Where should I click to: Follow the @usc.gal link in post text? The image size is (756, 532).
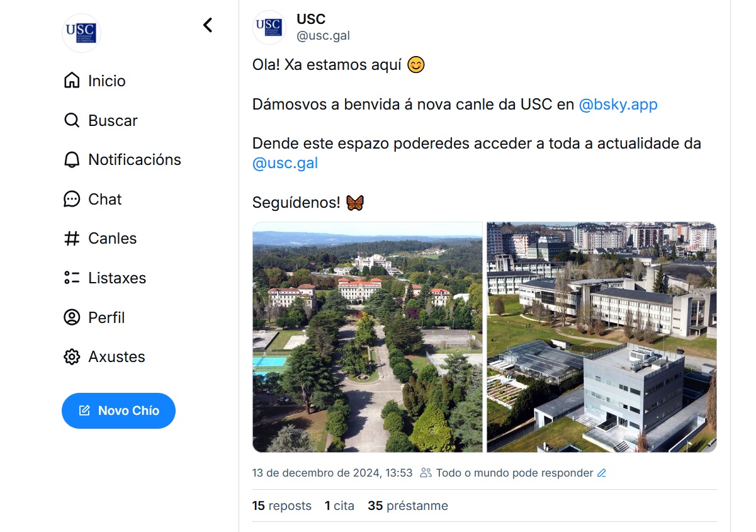click(x=285, y=164)
